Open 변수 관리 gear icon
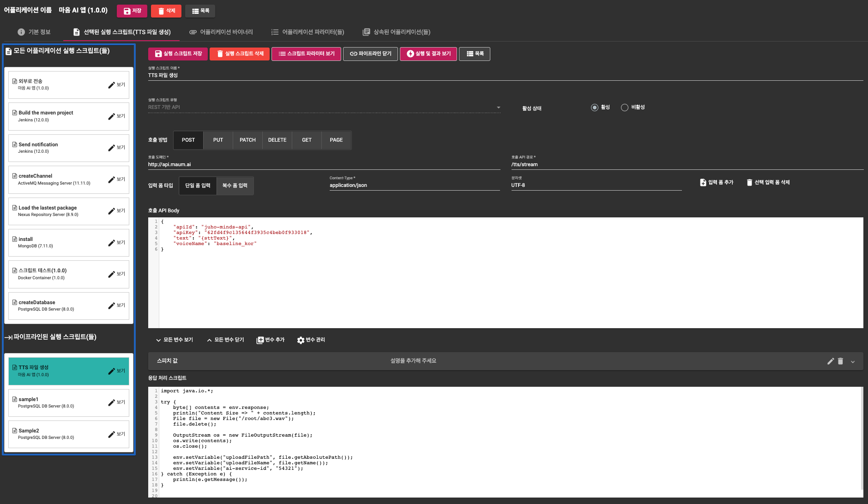 (301, 340)
